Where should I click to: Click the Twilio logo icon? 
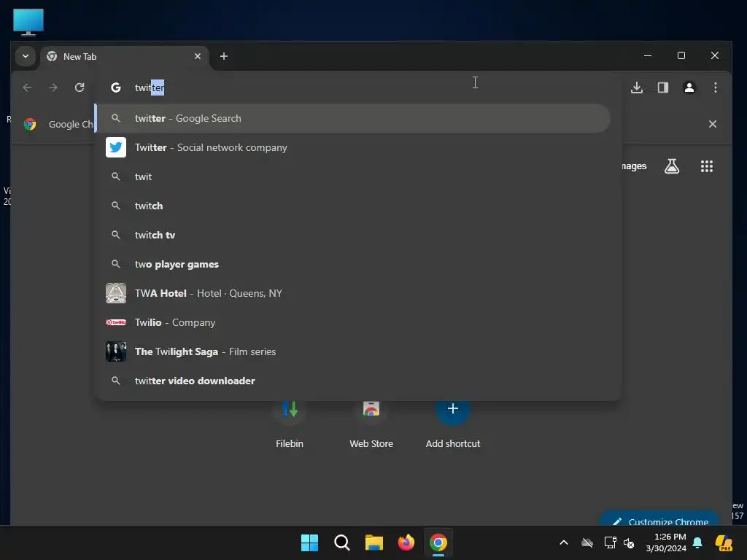116,322
